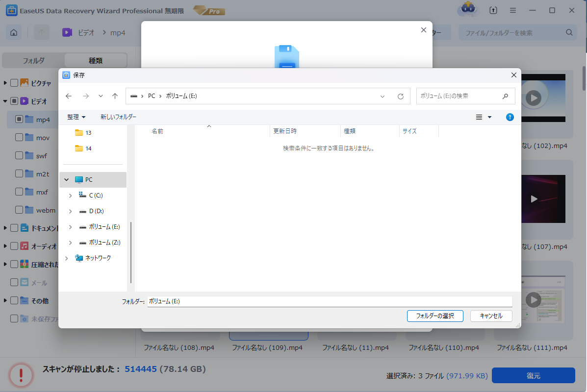
Task: Click the EaseUS hamburger menu icon
Action: click(x=512, y=10)
